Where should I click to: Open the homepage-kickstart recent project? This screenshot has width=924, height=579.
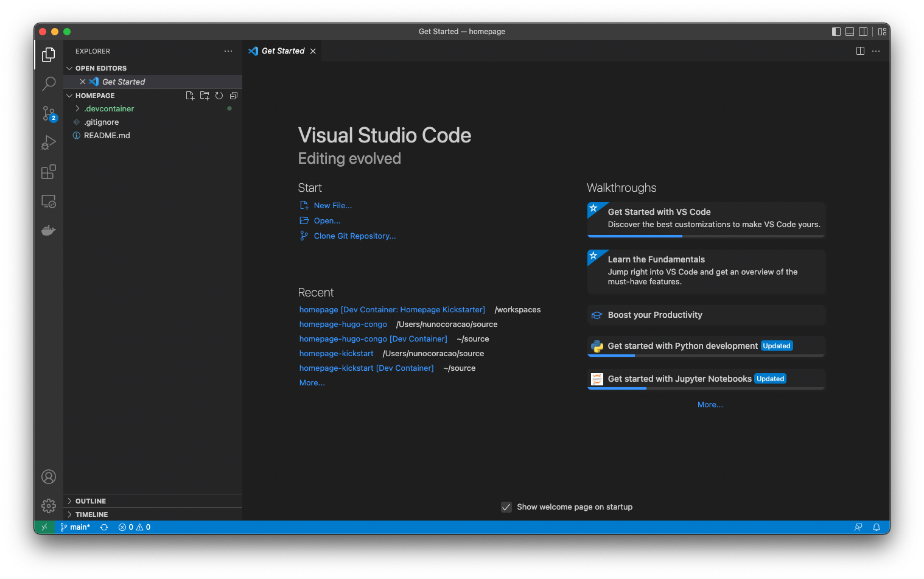click(336, 354)
